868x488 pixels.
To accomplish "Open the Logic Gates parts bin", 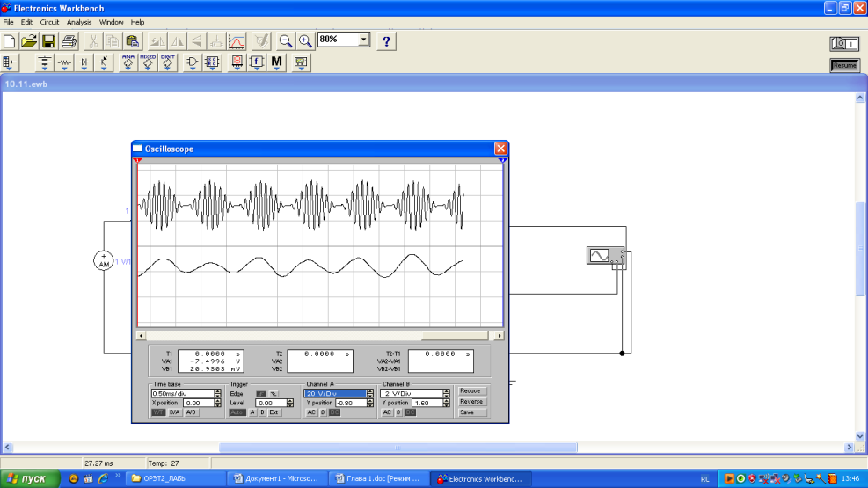I will [192, 62].
